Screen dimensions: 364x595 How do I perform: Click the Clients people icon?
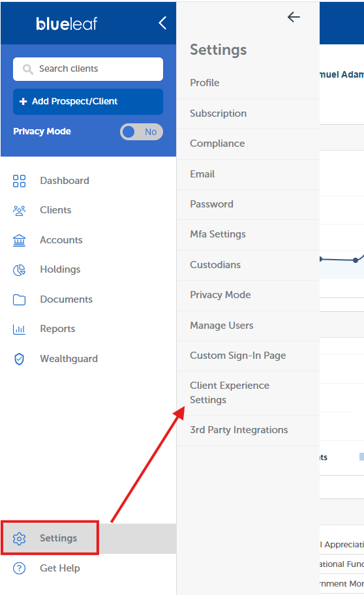pos(20,211)
